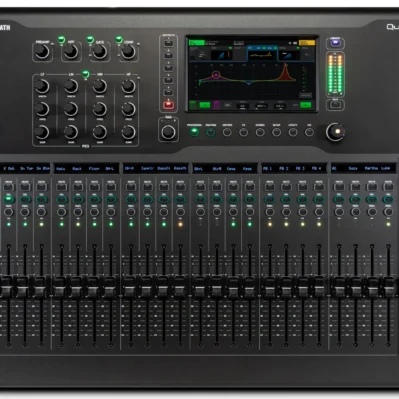
Task: Select the FB 4 channel with Sel key
Action: [319, 199]
